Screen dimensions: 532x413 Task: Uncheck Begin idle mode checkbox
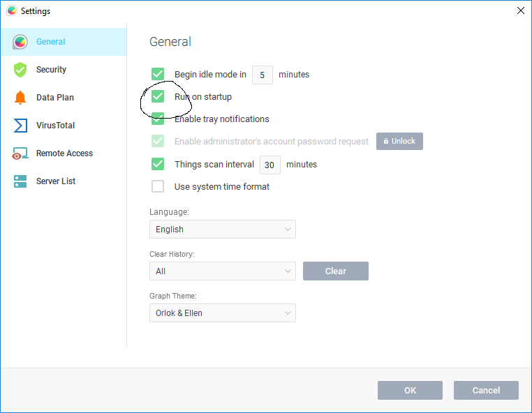[x=158, y=74]
